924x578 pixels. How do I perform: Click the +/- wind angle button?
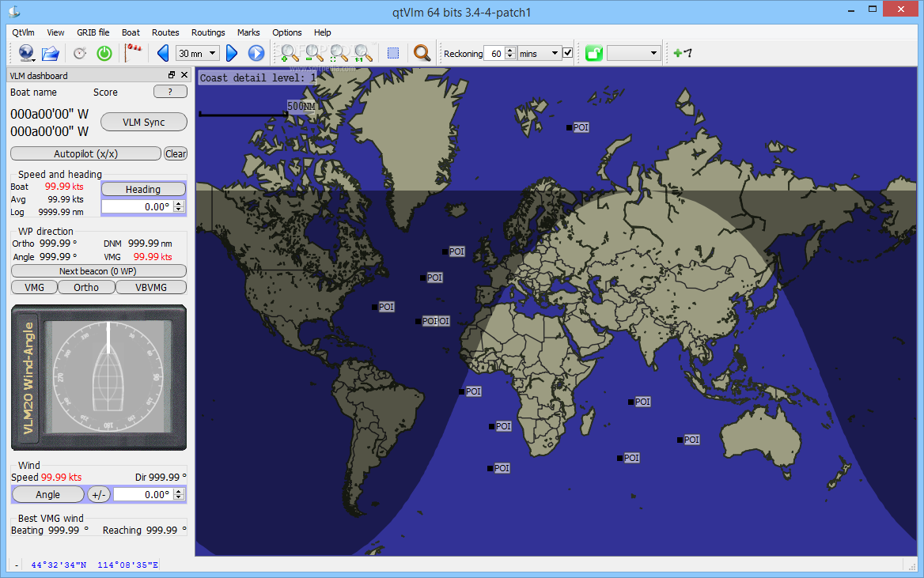pyautogui.click(x=99, y=494)
